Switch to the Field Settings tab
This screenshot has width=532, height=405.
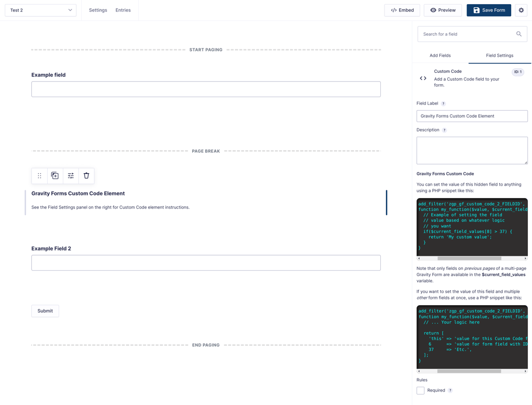click(x=499, y=55)
